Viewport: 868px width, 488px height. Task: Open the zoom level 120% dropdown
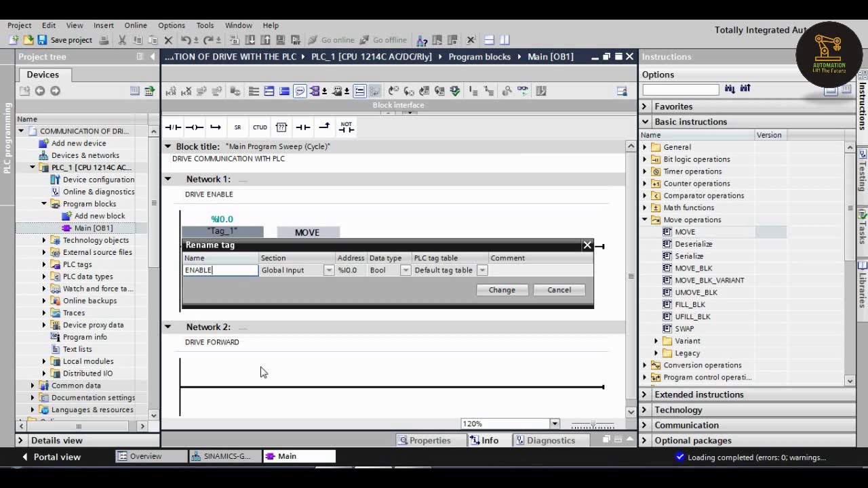(555, 424)
